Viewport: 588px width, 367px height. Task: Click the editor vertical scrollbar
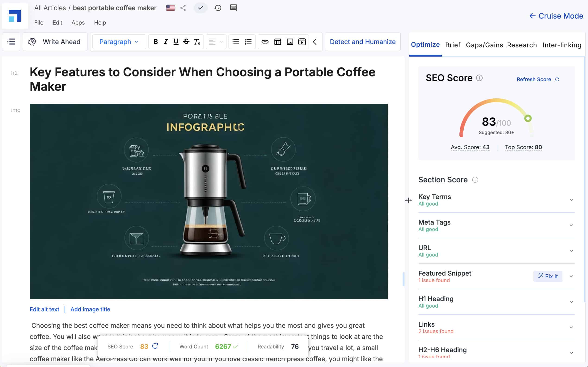point(403,279)
